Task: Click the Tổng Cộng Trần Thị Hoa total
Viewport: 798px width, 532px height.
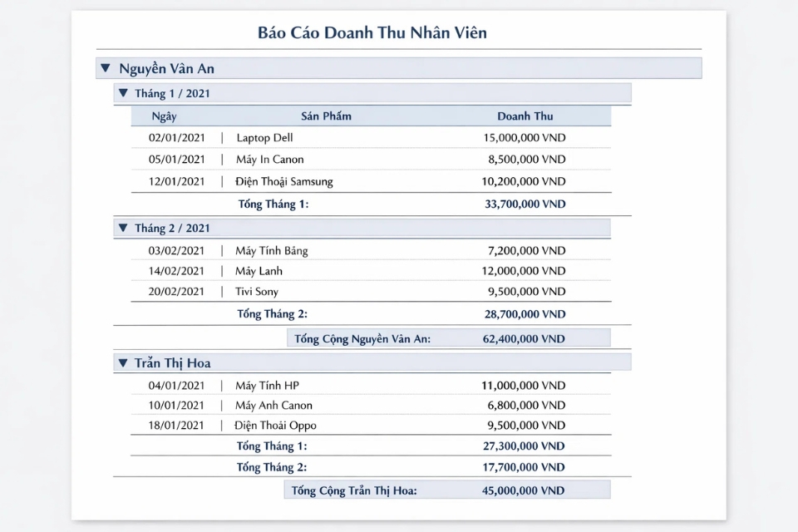Action: click(x=447, y=490)
